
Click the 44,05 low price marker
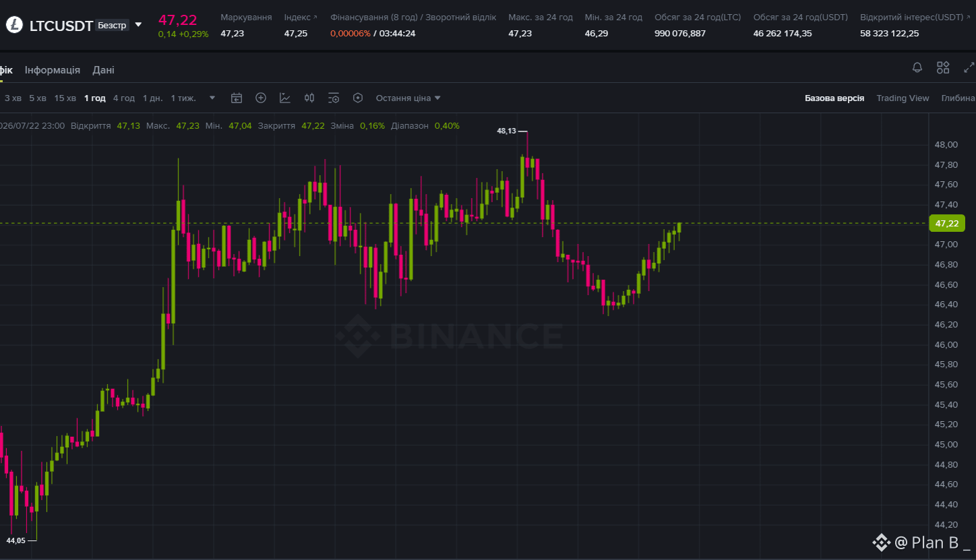(16, 540)
